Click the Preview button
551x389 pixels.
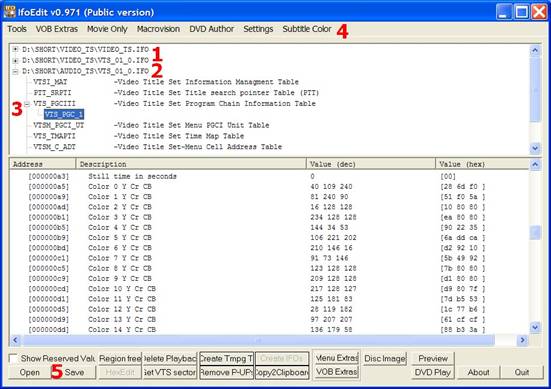(x=433, y=359)
